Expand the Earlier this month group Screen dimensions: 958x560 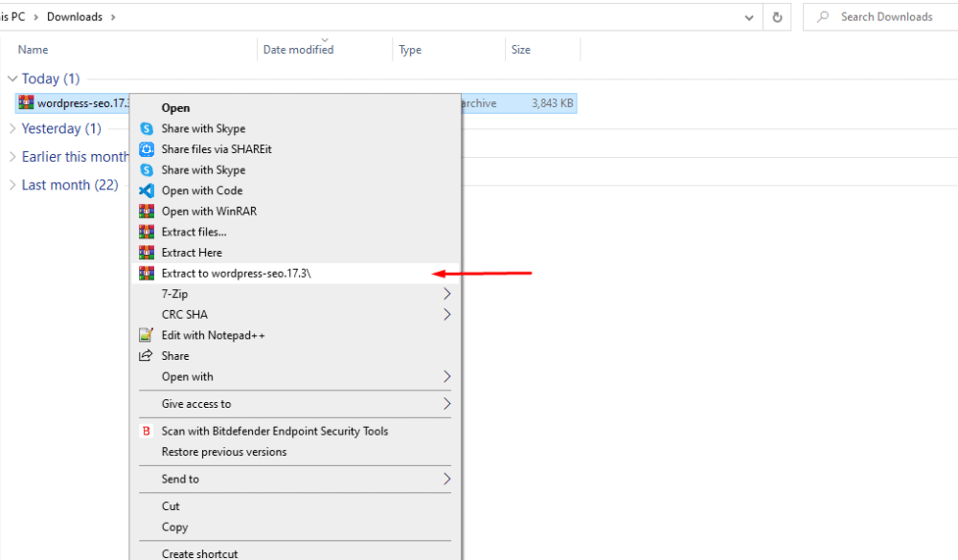coord(12,156)
